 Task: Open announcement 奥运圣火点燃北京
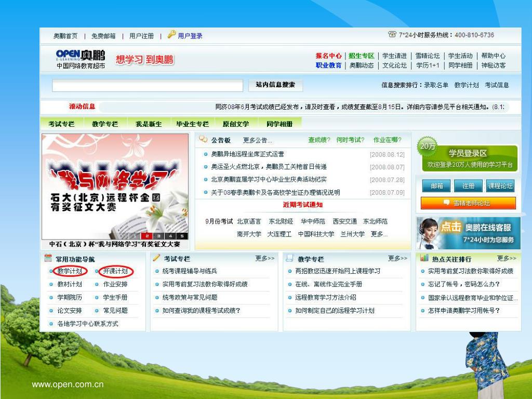tap(269, 167)
